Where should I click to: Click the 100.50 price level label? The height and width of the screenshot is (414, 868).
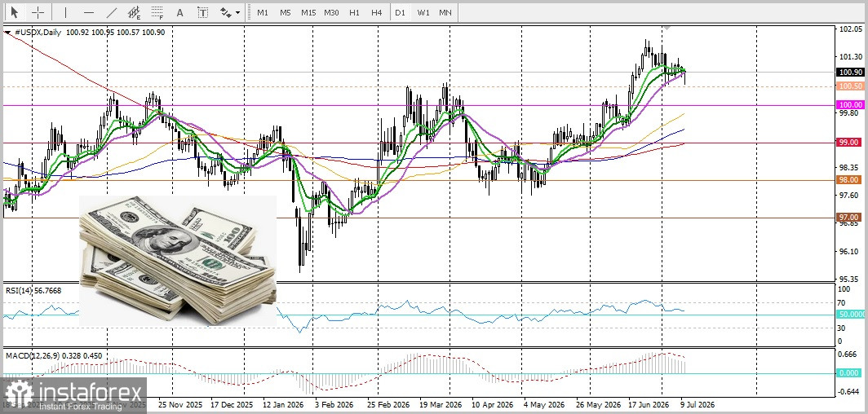tap(850, 86)
